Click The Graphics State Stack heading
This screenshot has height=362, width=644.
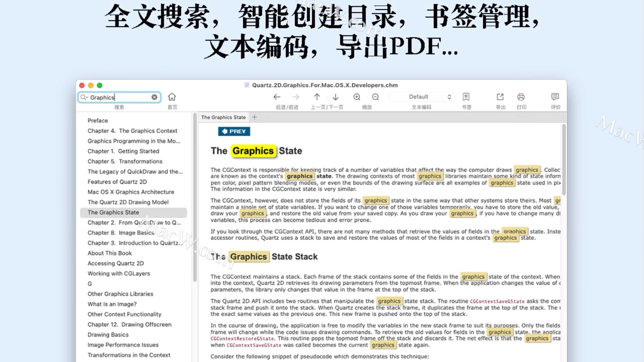[264, 257]
